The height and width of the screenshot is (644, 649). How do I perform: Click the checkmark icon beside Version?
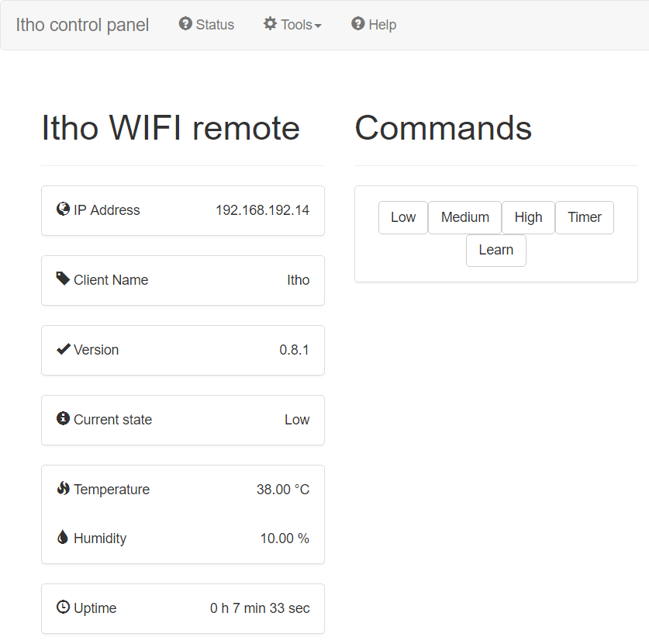coord(64,349)
